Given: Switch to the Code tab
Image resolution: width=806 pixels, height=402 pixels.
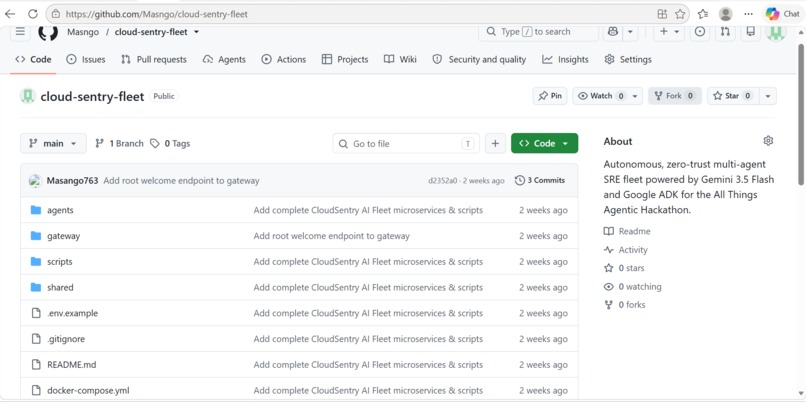Looking at the screenshot, I should coord(33,60).
